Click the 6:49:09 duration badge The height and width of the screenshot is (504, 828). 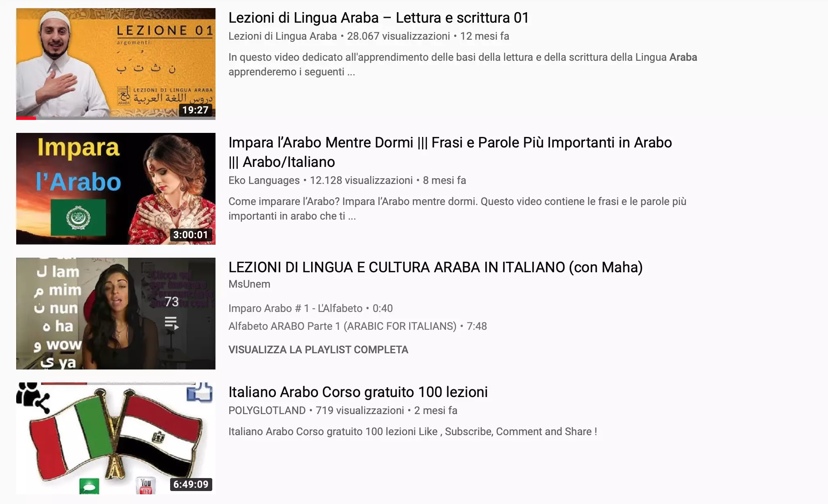click(191, 484)
